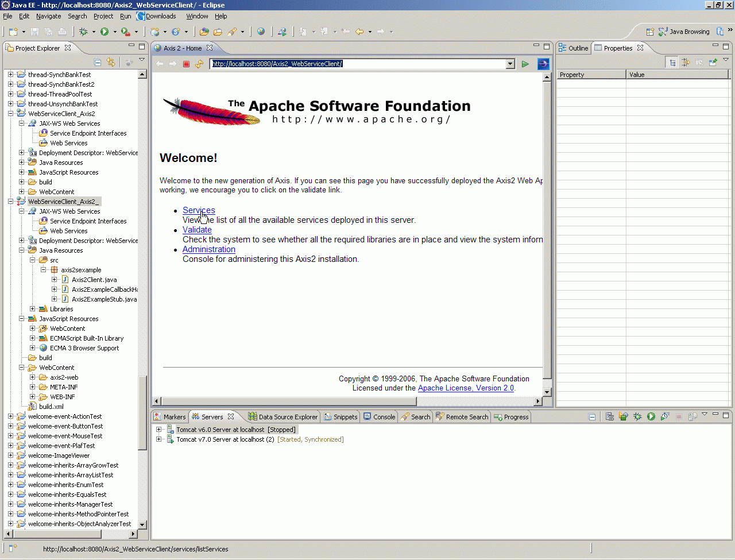Toggle Show Advanced Properties icon
The width and height of the screenshot is (735, 560).
coord(686,63)
